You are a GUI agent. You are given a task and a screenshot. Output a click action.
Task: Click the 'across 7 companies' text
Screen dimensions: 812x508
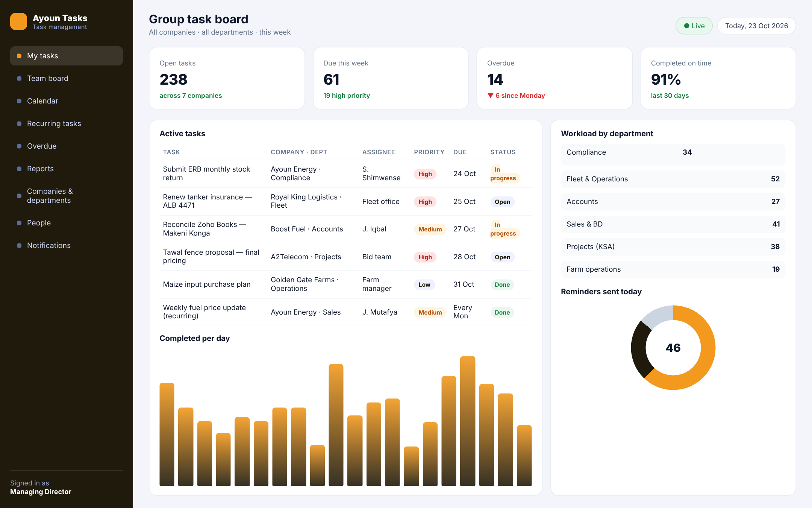point(191,96)
